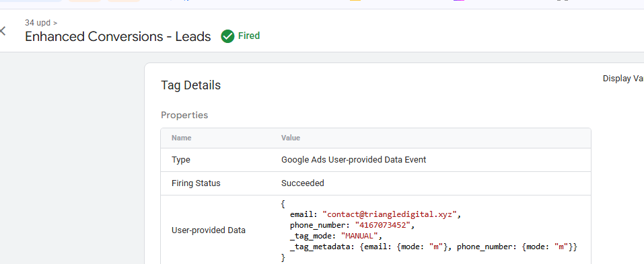Click the 'Tag Details' heading

coord(190,85)
